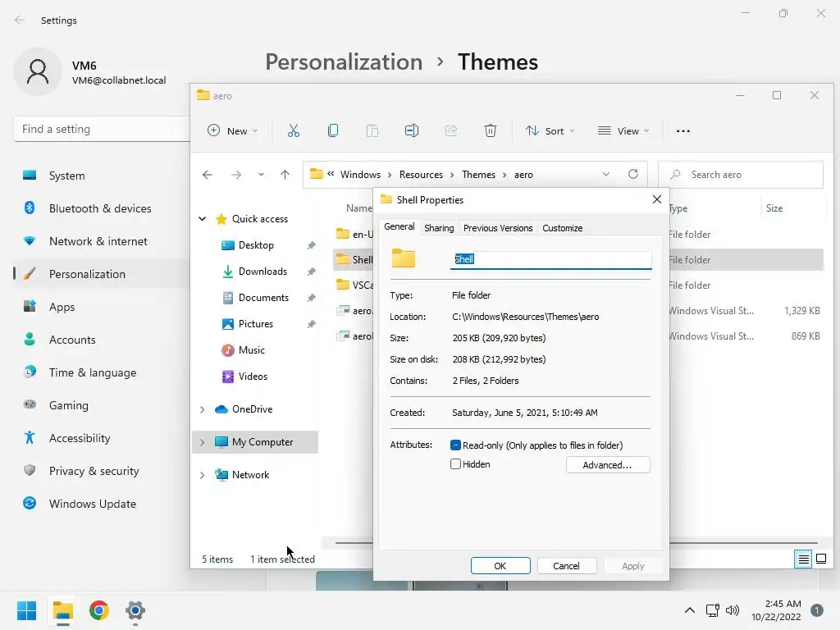Select the General tab
This screenshot has height=630, width=840.
[x=399, y=226]
